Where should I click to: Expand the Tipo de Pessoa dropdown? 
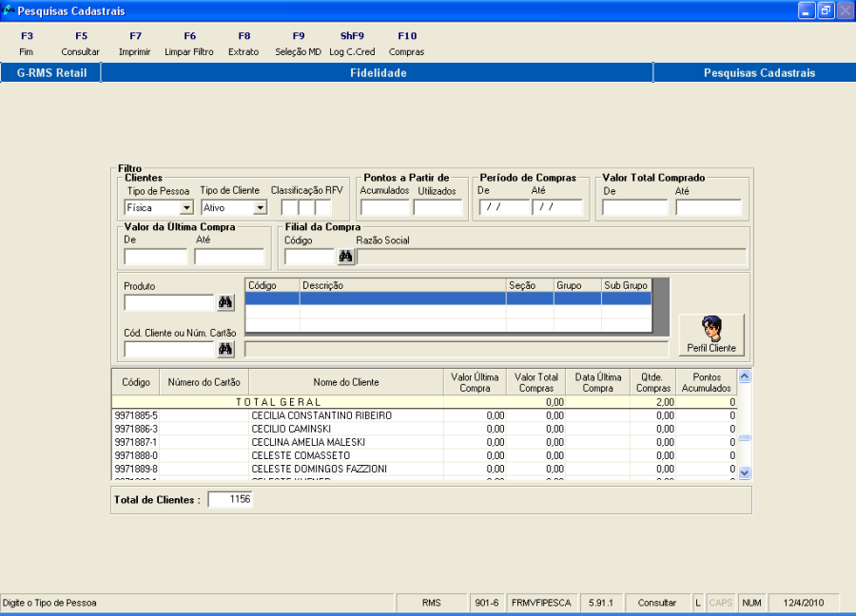pyautogui.click(x=186, y=208)
